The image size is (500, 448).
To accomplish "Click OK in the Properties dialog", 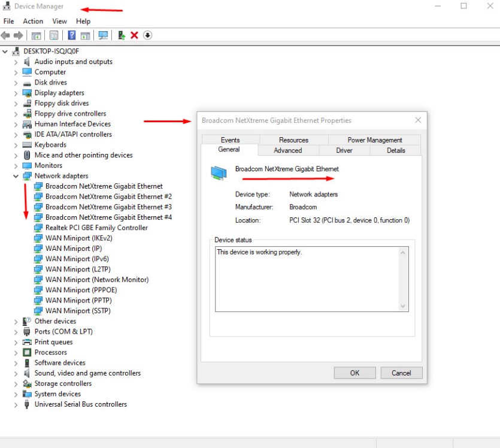I will point(355,373).
